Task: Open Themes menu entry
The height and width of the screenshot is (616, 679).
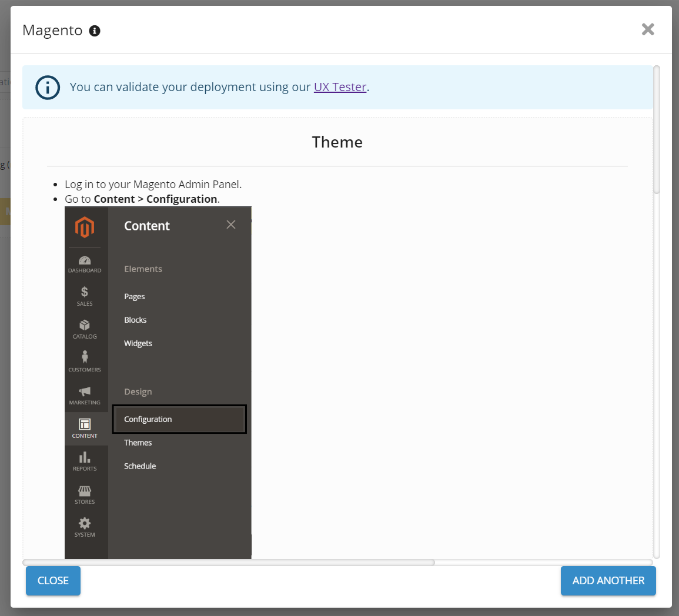Action: click(138, 443)
